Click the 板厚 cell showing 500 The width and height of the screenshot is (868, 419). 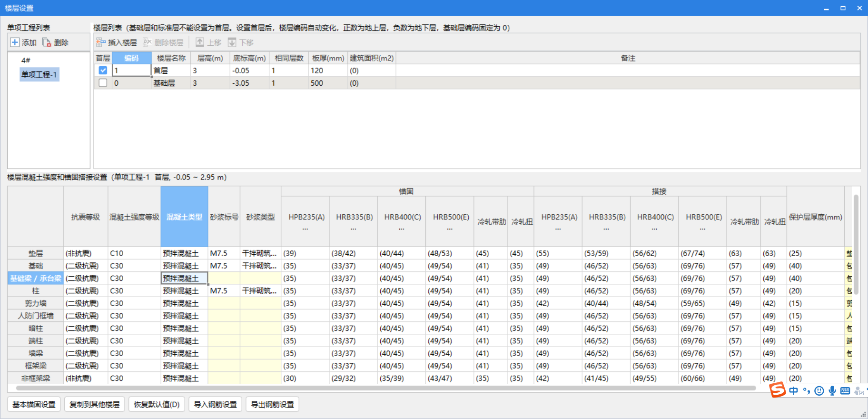[x=328, y=83]
